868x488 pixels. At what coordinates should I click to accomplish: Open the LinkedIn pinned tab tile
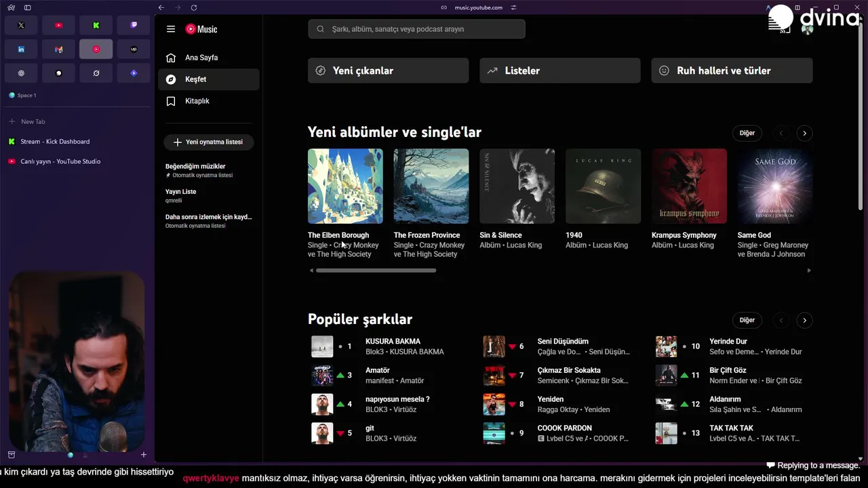(21, 49)
